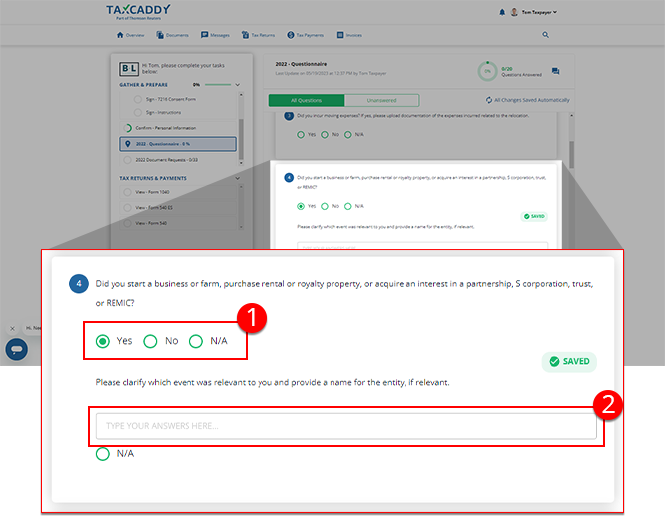
Task: Click status circle beside Sign - Instructions
Action: pyautogui.click(x=137, y=112)
